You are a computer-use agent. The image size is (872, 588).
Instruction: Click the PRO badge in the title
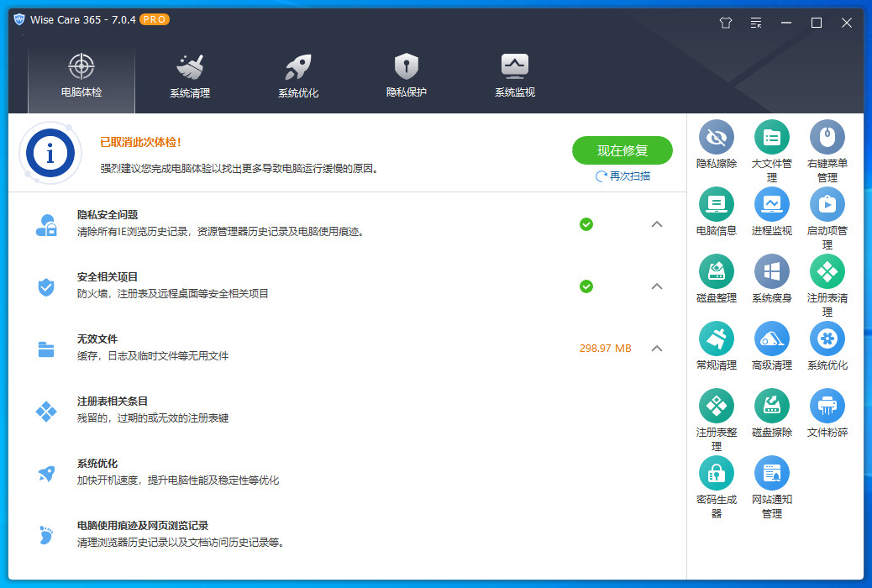click(x=154, y=19)
